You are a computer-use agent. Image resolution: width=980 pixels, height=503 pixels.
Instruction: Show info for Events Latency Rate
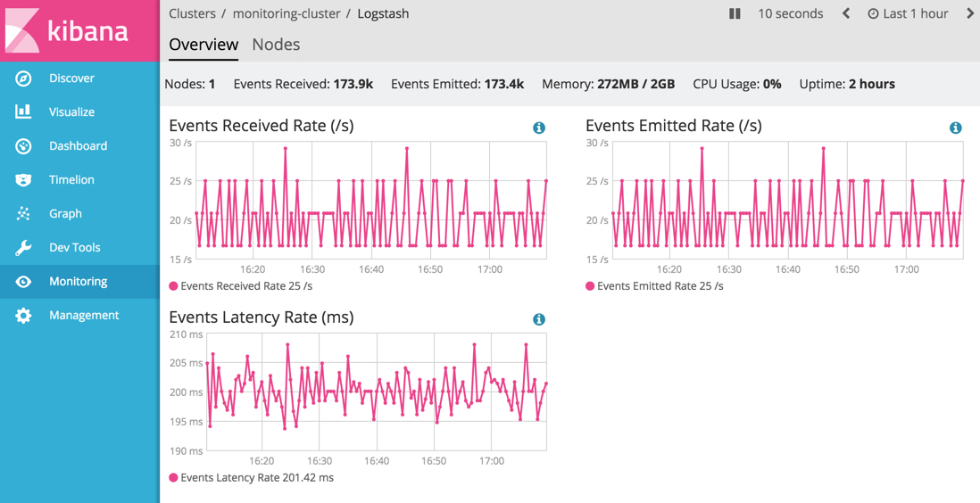tap(539, 319)
